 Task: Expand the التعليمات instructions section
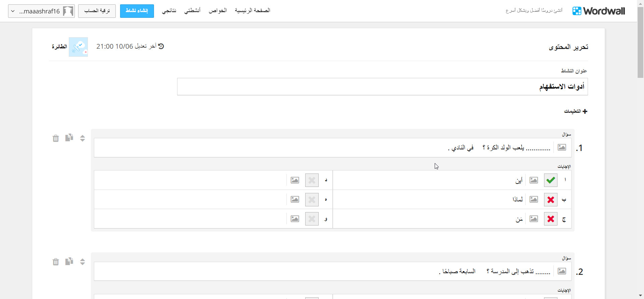576,111
